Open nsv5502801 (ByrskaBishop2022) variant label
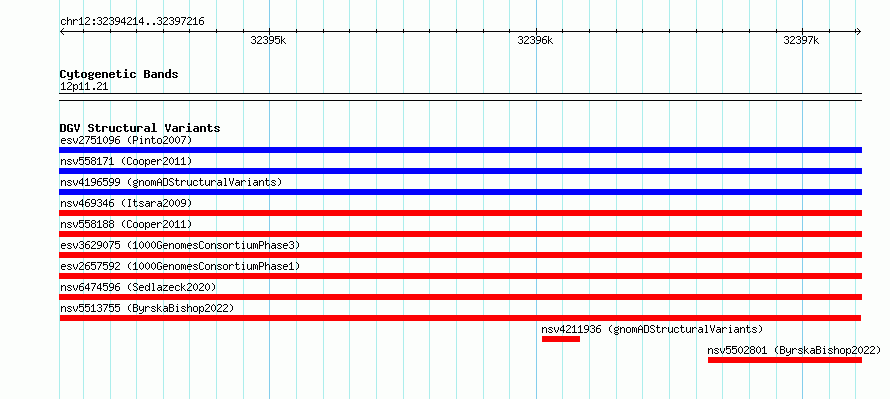Screen dimensions: 890x399 795,350
